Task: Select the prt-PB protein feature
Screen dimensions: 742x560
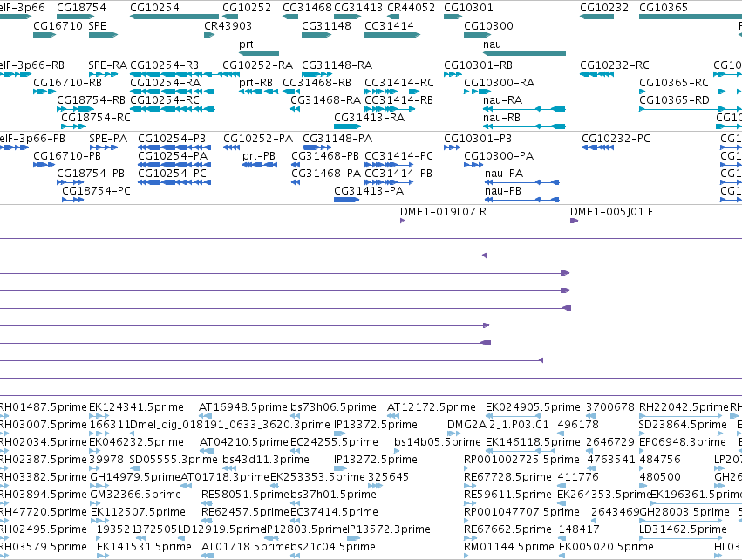Action: coord(260,165)
